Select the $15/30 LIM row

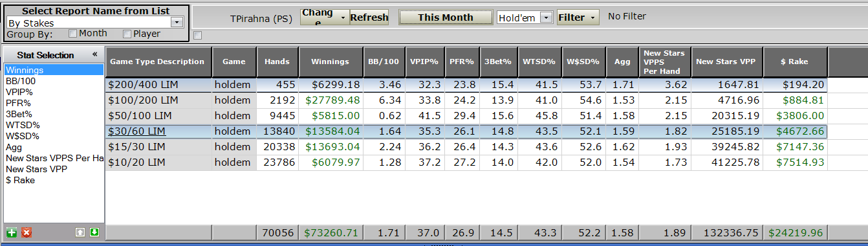point(466,147)
